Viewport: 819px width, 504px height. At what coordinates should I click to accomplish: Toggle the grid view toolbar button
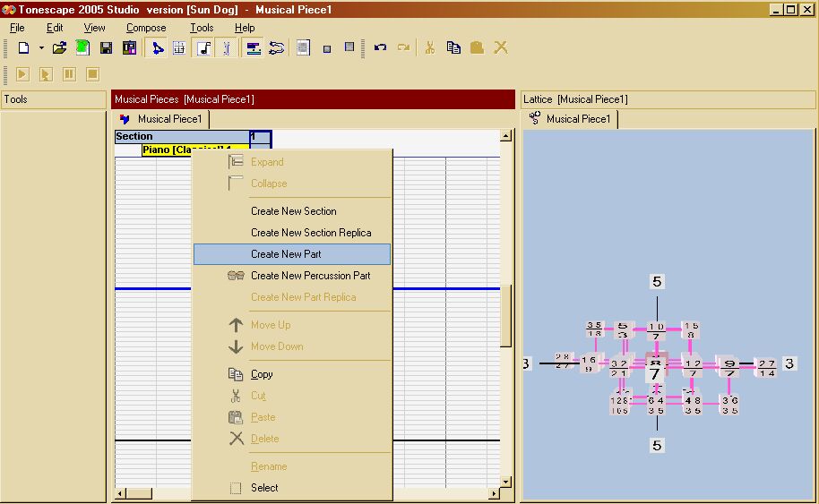point(178,48)
